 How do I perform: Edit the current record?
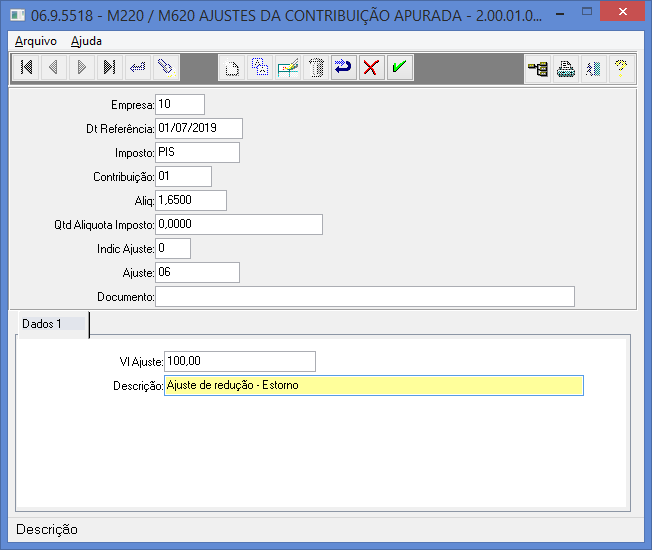pyautogui.click(x=288, y=67)
